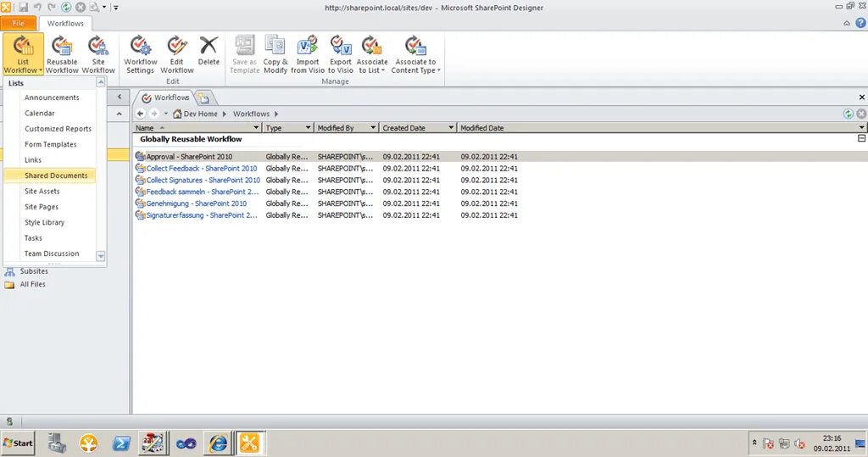868x457 pixels.
Task: Open the File tab
Action: point(19,23)
